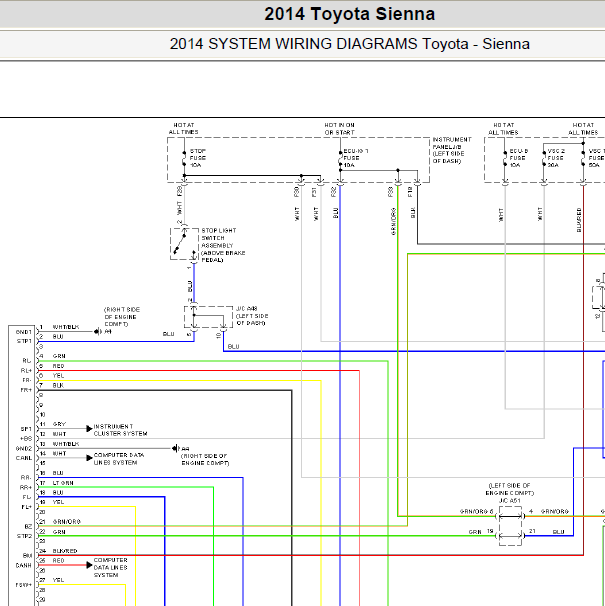Click the ECU-B fuse symbol

pyautogui.click(x=505, y=158)
